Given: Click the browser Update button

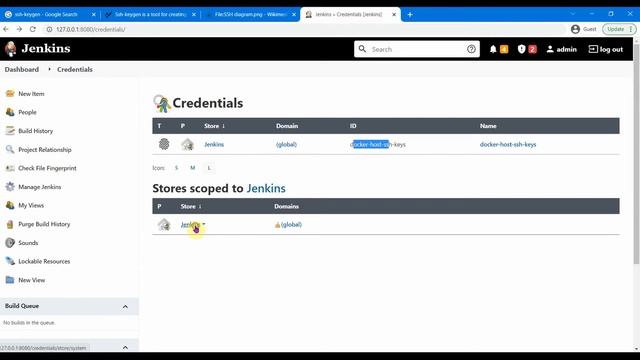Looking at the screenshot, I should pyautogui.click(x=619, y=29).
